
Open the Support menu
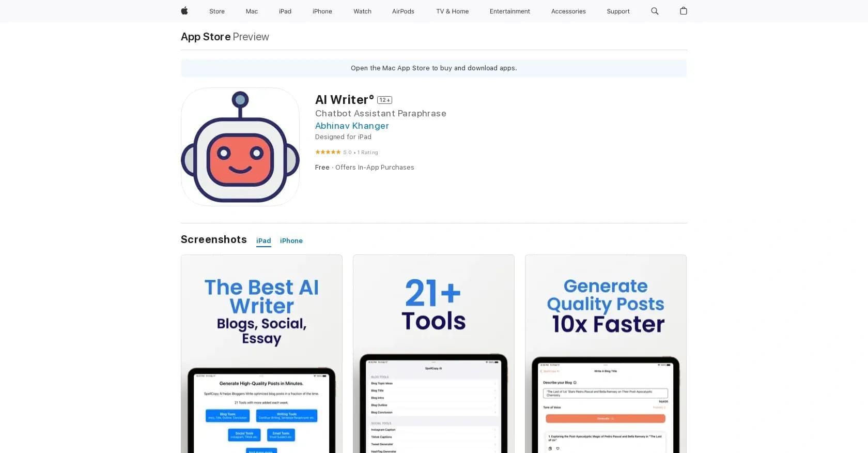tap(618, 11)
